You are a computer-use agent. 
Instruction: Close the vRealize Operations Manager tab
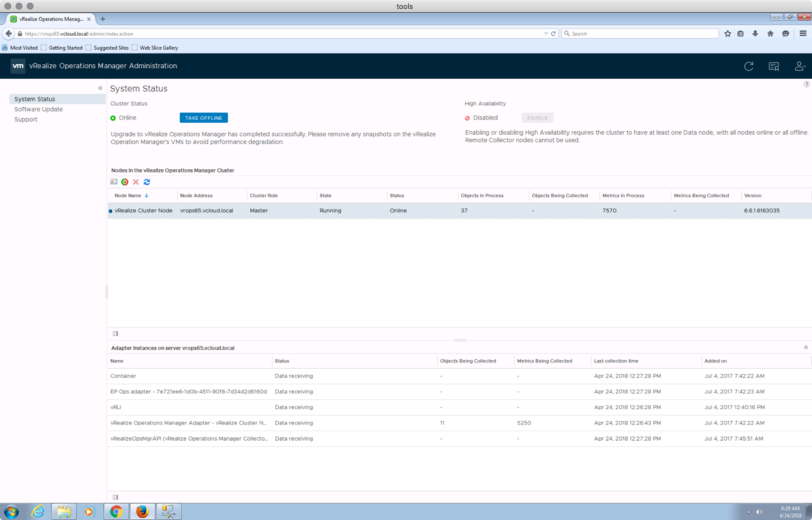coord(89,19)
